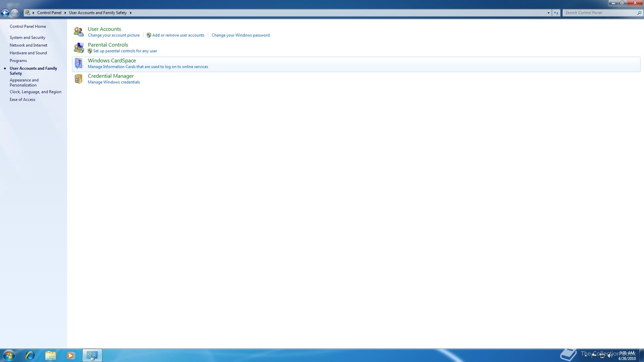Click the Control Panel icon in the address bar
This screenshot has width=644, height=362.
(x=28, y=13)
